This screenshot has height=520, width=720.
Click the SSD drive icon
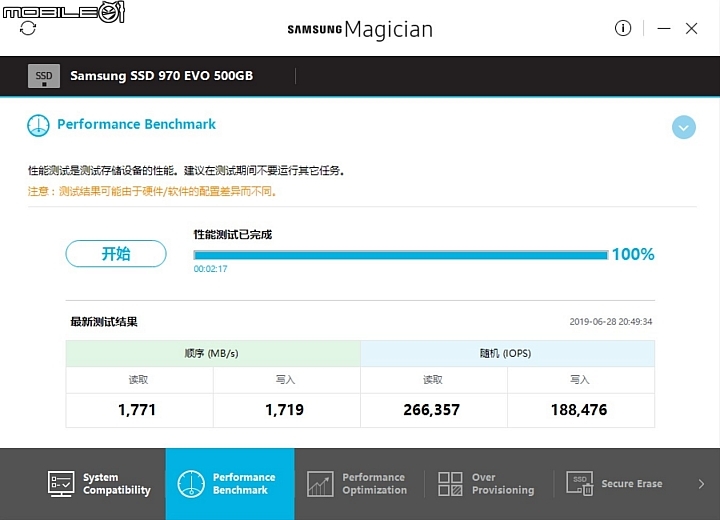(x=44, y=76)
